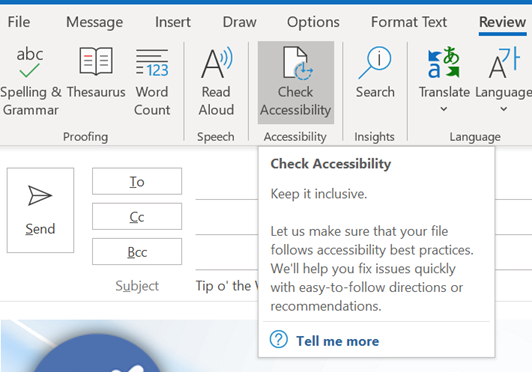Click the Language preferences icon
The image size is (532, 372).
[504, 62]
